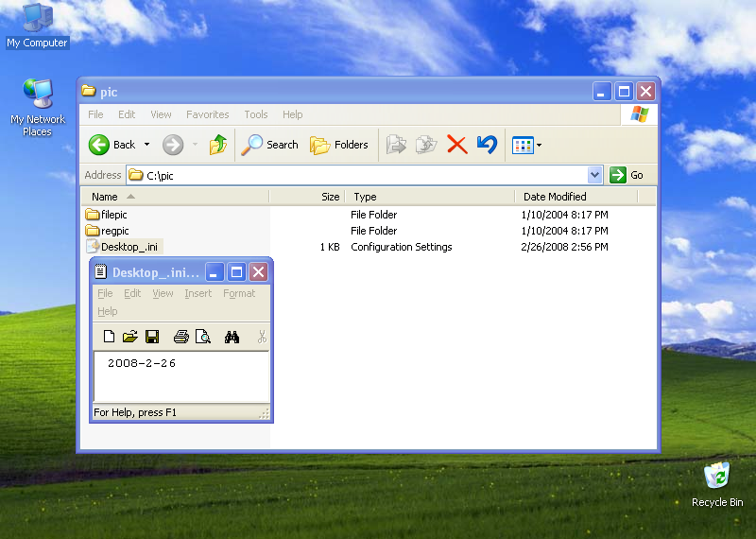Sort by the Size column header
756x539 pixels.
coord(307,197)
